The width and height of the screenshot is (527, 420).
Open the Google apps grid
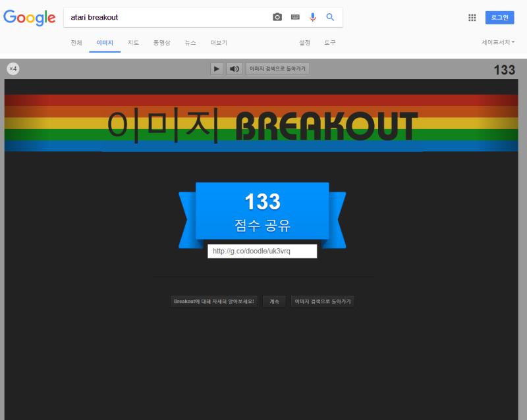pos(472,18)
